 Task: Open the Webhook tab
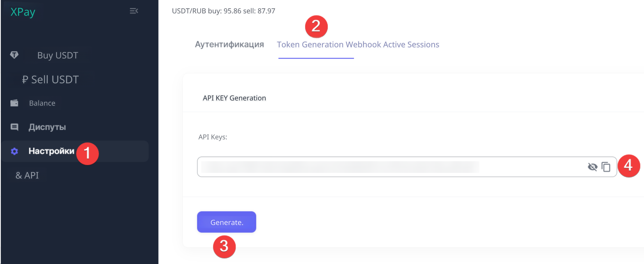363,44
